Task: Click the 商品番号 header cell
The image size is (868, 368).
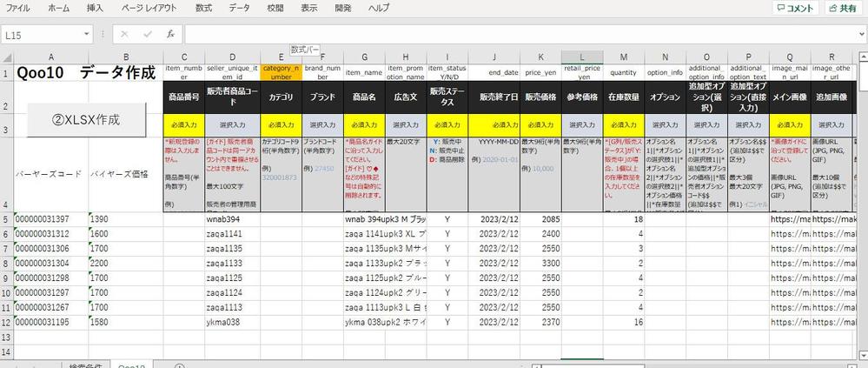Action: coord(184,97)
